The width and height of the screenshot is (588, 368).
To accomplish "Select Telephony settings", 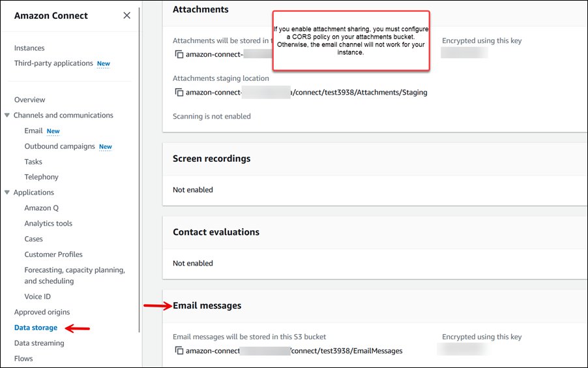I will click(x=41, y=177).
